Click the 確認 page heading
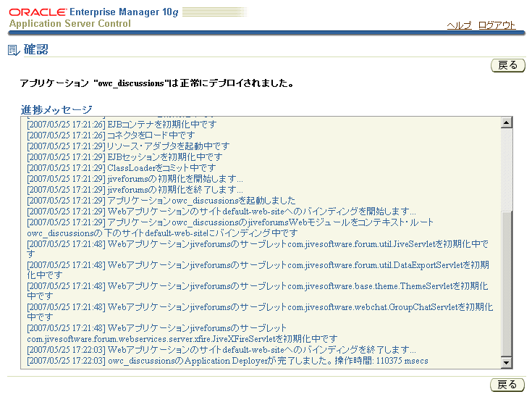This screenshot has height=397, width=532. (35, 49)
